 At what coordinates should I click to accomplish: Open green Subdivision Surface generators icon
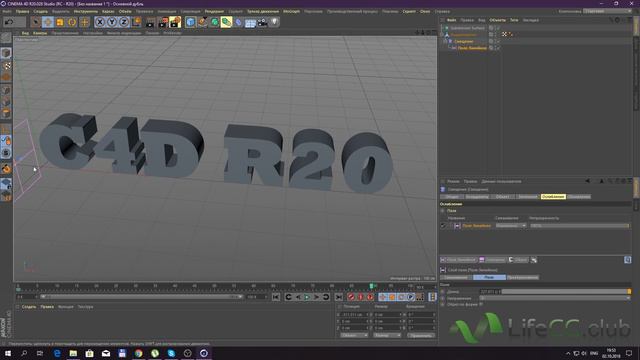pos(214,22)
